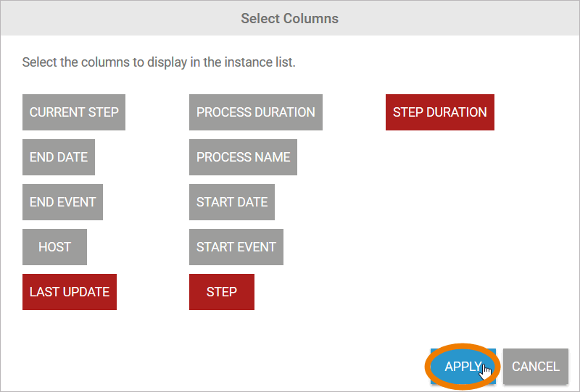Toggle the Process Name column
The image size is (580, 392).
pos(243,157)
